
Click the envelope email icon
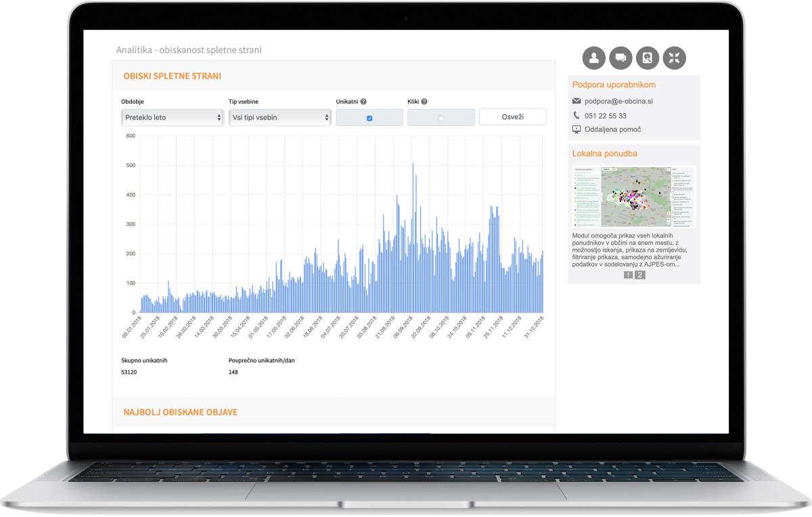pyautogui.click(x=577, y=101)
